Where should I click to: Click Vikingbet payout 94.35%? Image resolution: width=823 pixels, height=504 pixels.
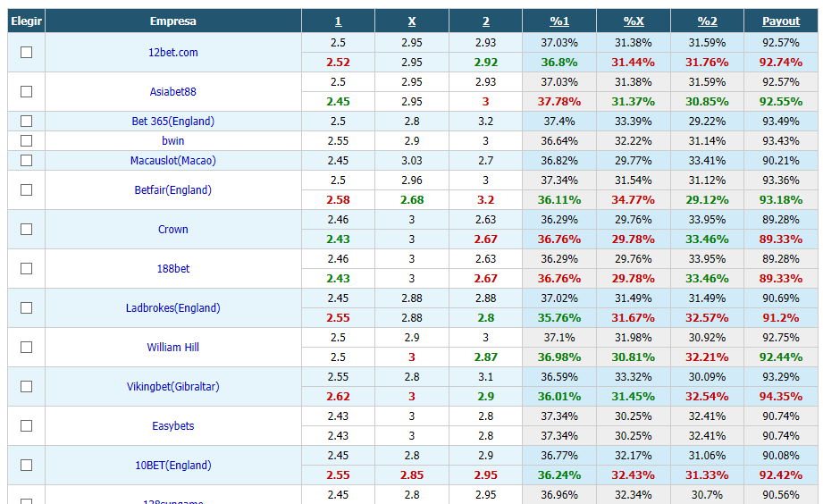click(x=781, y=397)
